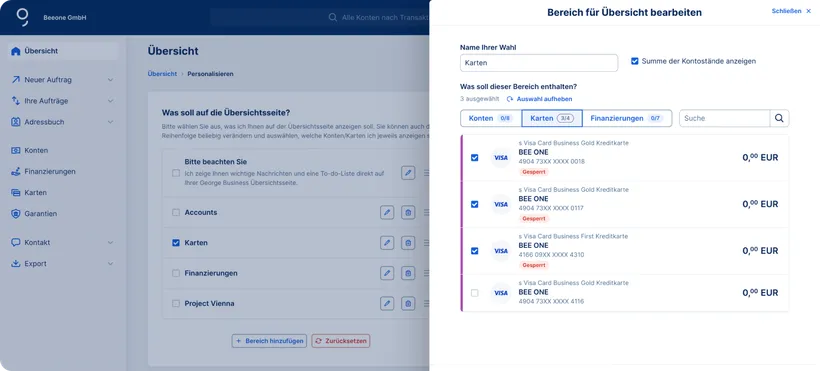Click the Suche input field
This screenshot has width=820, height=371.
(x=725, y=118)
